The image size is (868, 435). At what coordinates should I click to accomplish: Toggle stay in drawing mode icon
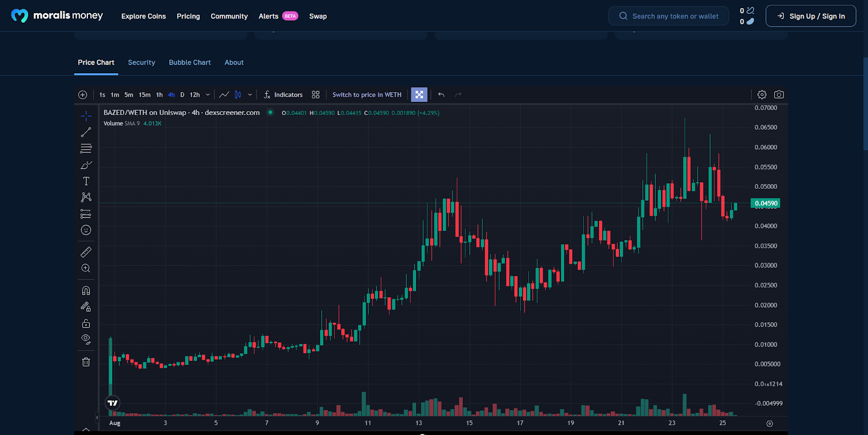[86, 307]
